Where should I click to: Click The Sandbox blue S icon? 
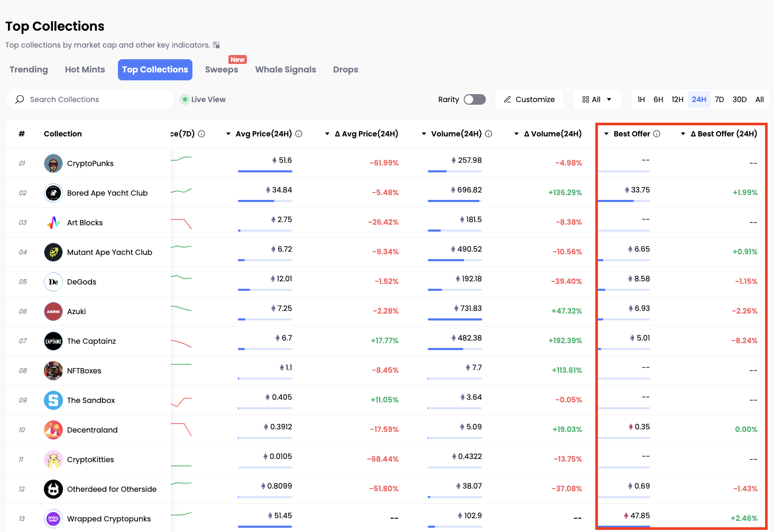click(x=53, y=400)
